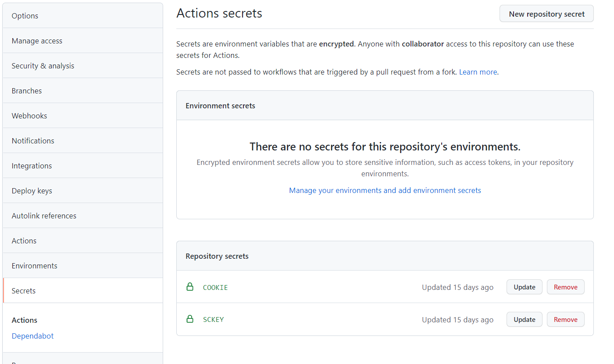Click the New repository secret button
The height and width of the screenshot is (364, 614).
tap(546, 14)
